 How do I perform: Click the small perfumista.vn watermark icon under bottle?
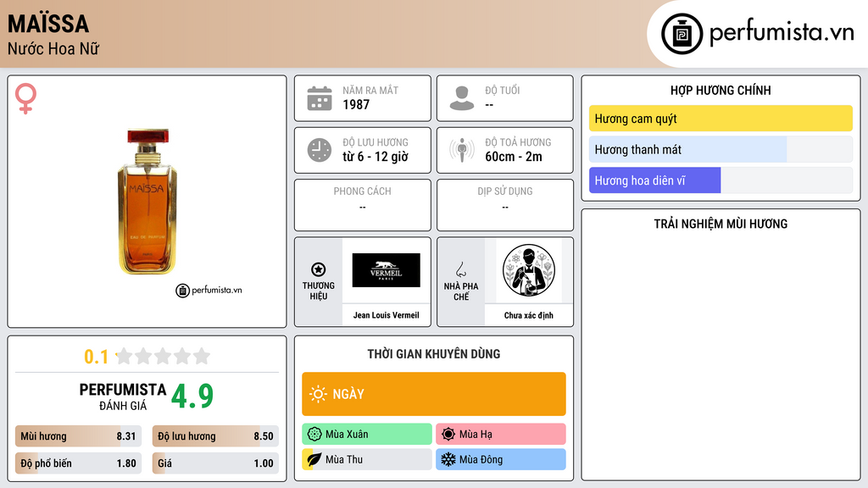[x=183, y=291]
